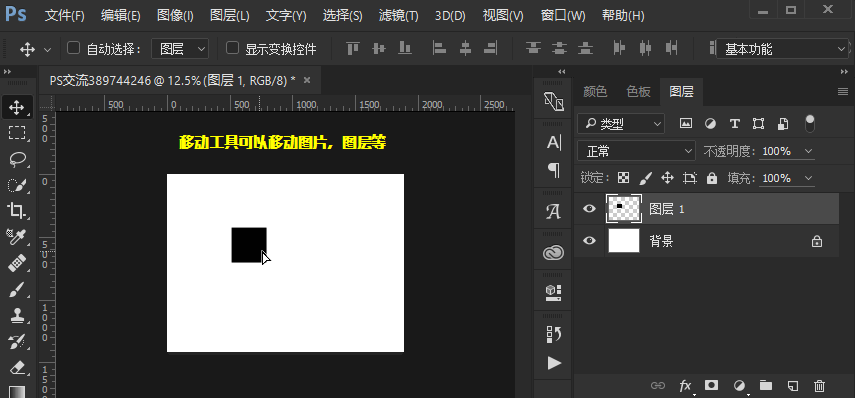Open the Paragraph panel icon
Viewport: 855px width, 398px height.
[x=554, y=170]
